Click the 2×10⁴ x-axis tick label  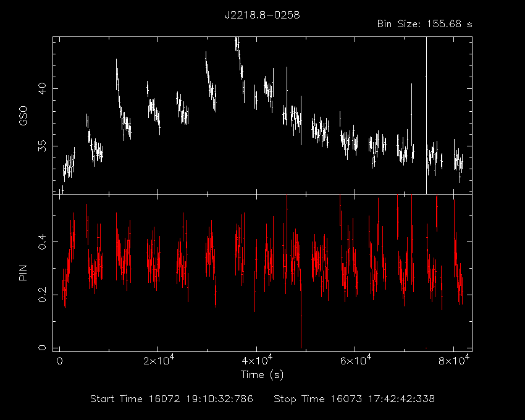click(159, 360)
